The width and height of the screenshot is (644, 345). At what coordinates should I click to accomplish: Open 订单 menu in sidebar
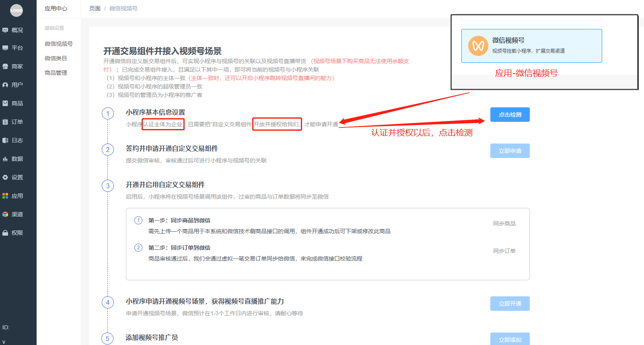tap(18, 122)
